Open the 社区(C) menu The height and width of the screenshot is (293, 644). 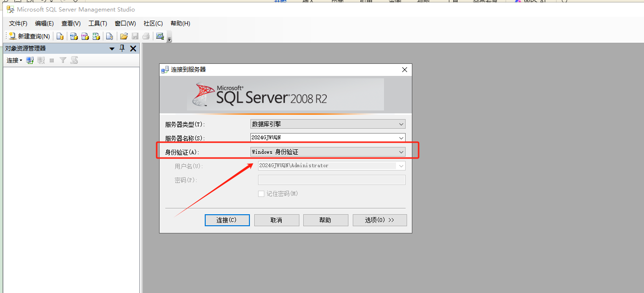click(x=153, y=24)
